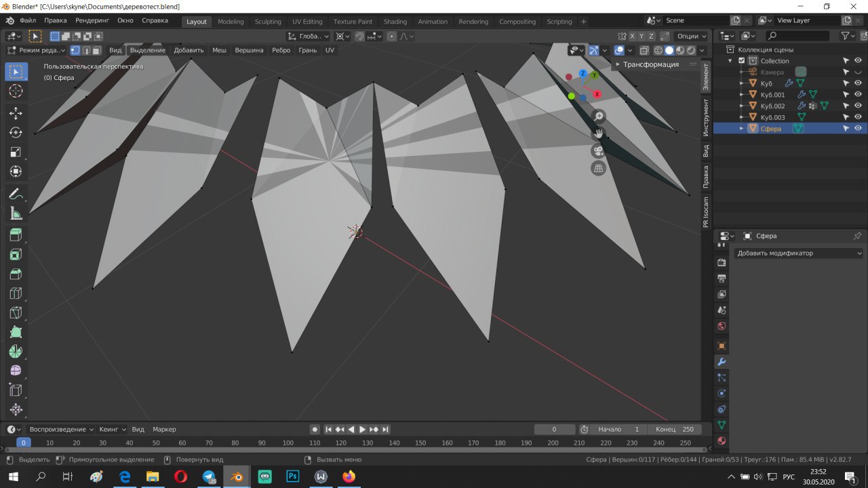Click the viewport pan hand icon
Image resolution: width=868 pixels, height=488 pixels.
pyautogui.click(x=598, y=134)
